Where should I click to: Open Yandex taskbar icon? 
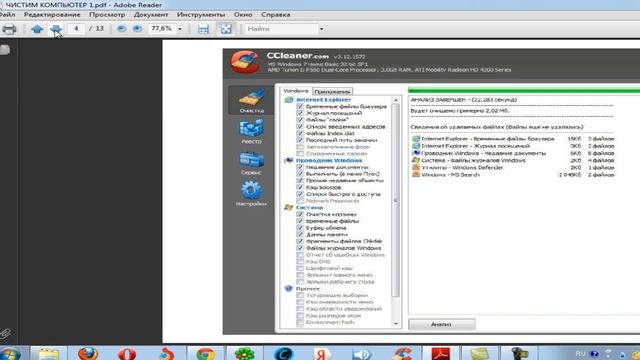click(322, 353)
